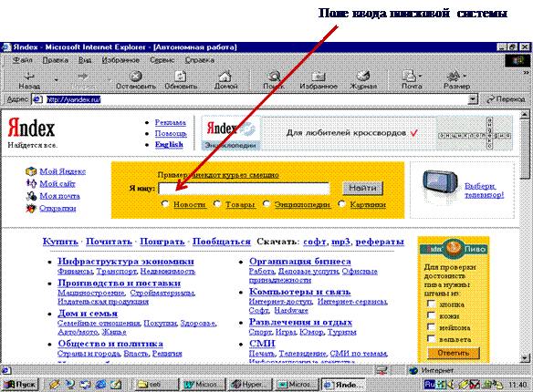Select the Энциклопедии radio button
This screenshot has height=392, width=533.
click(x=266, y=203)
